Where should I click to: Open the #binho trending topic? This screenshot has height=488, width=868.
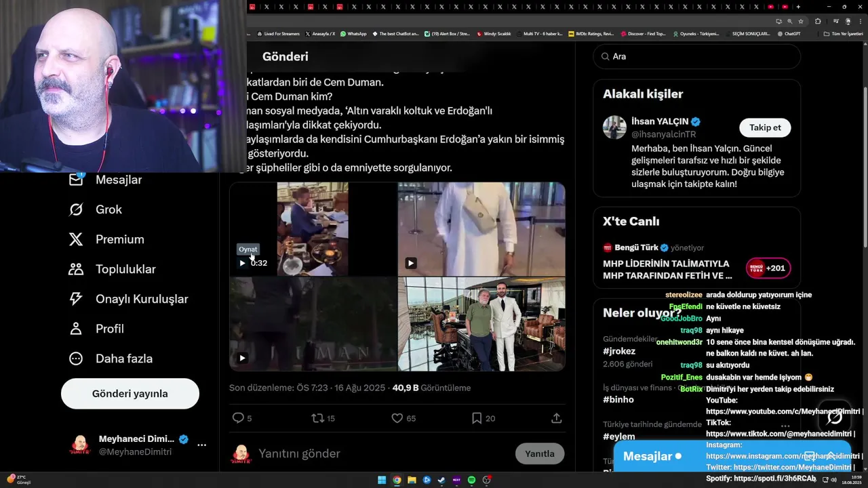(x=618, y=399)
